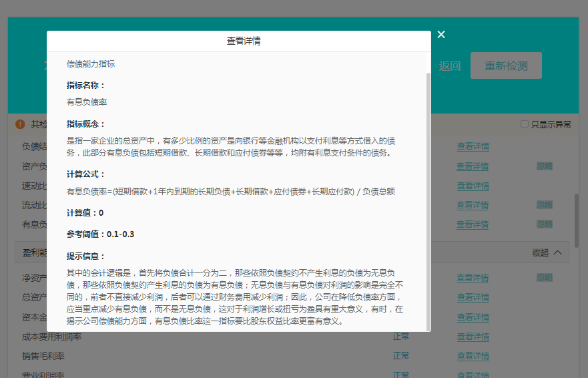
Task: Select the 成本费用利润率 indicator name
Action: (52, 337)
